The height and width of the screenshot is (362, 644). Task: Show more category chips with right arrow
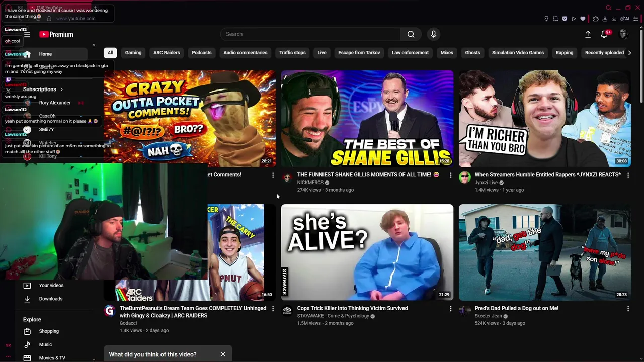coord(629,53)
